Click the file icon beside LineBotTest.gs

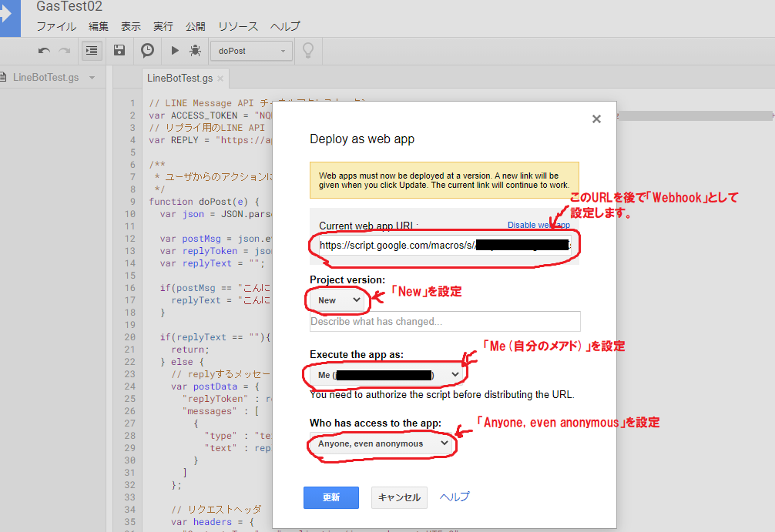coord(5,77)
